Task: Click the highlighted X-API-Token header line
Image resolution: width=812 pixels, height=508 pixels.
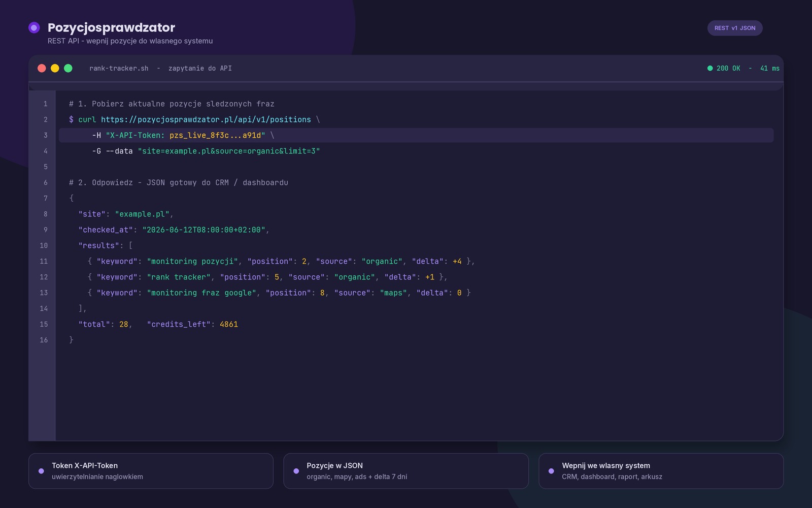Action: pyautogui.click(x=416, y=135)
